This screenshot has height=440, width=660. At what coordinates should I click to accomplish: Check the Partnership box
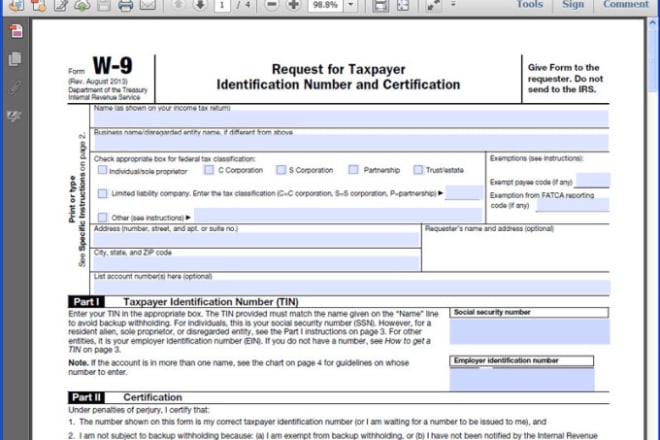[x=353, y=169]
